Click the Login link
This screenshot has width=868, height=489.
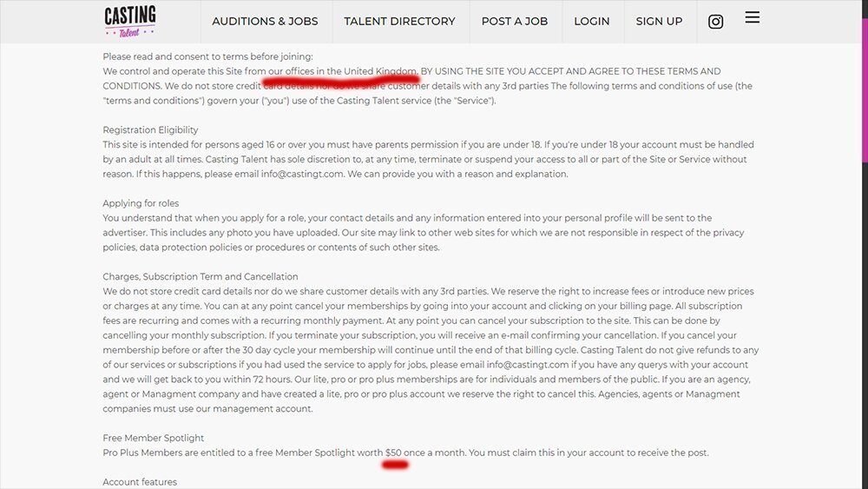click(x=591, y=21)
